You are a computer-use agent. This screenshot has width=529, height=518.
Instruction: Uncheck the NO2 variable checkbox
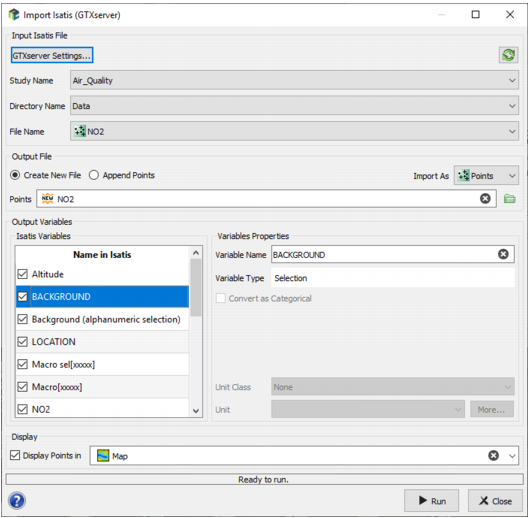tap(23, 409)
